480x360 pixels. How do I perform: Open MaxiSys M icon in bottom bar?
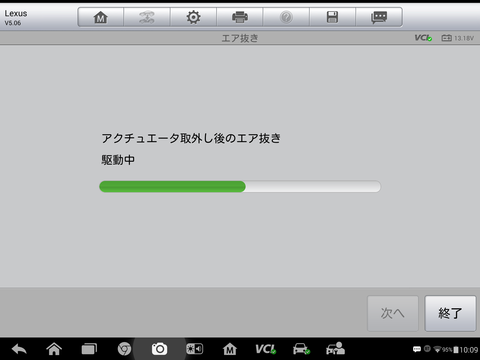(x=230, y=349)
